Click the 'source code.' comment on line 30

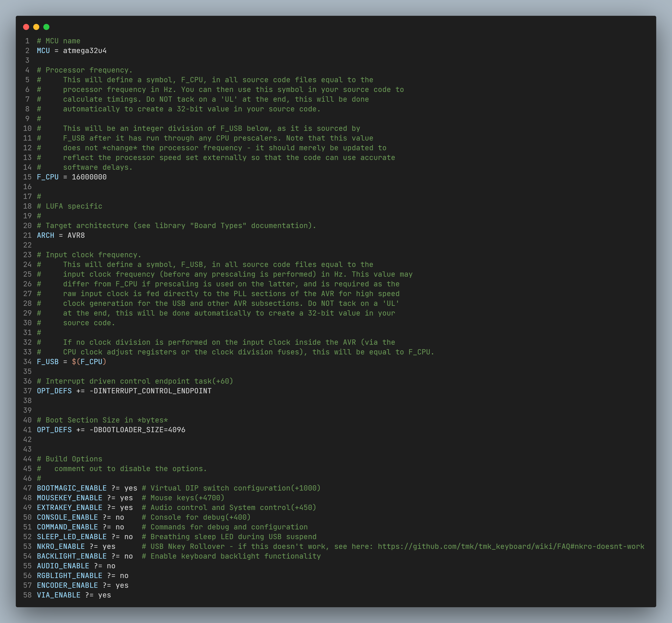(89, 323)
